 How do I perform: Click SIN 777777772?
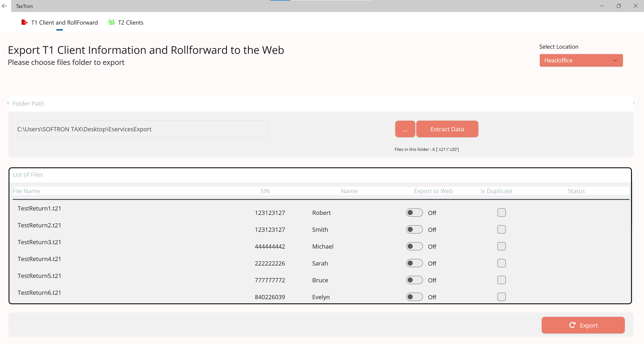point(270,280)
